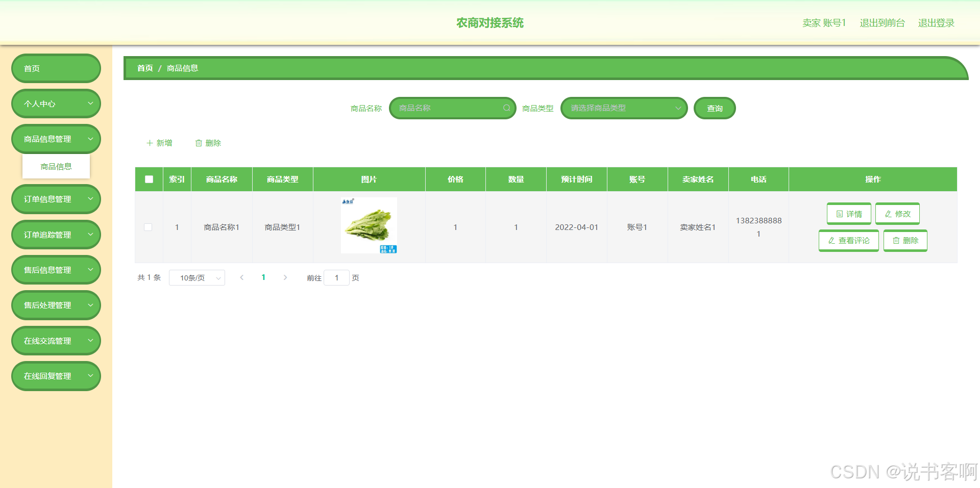Click the 卖家姓名1 cell

click(698, 227)
